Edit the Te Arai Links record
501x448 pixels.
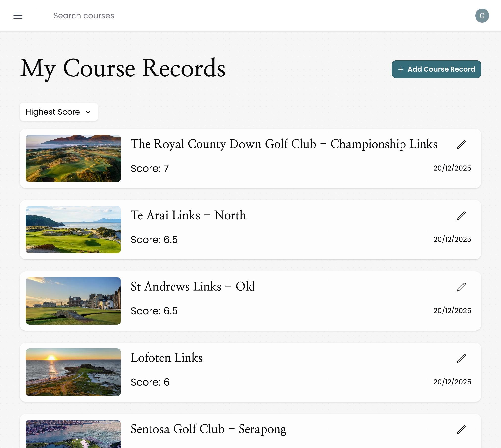[x=461, y=216]
